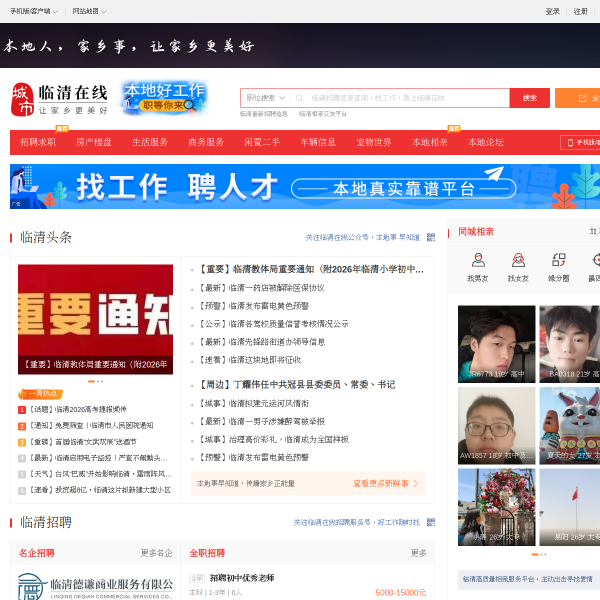
Task: Click the 临清高质量相亲服务平台 notice link
Action: [x=527, y=579]
